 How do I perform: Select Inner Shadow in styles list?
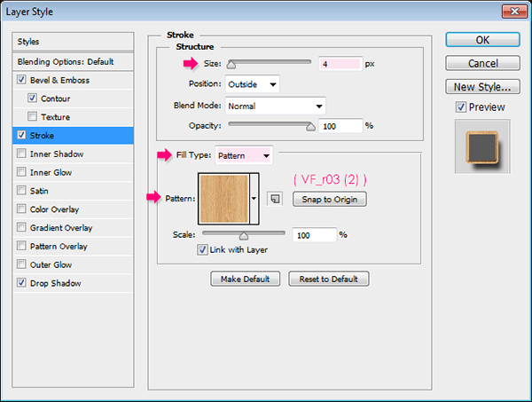click(59, 154)
